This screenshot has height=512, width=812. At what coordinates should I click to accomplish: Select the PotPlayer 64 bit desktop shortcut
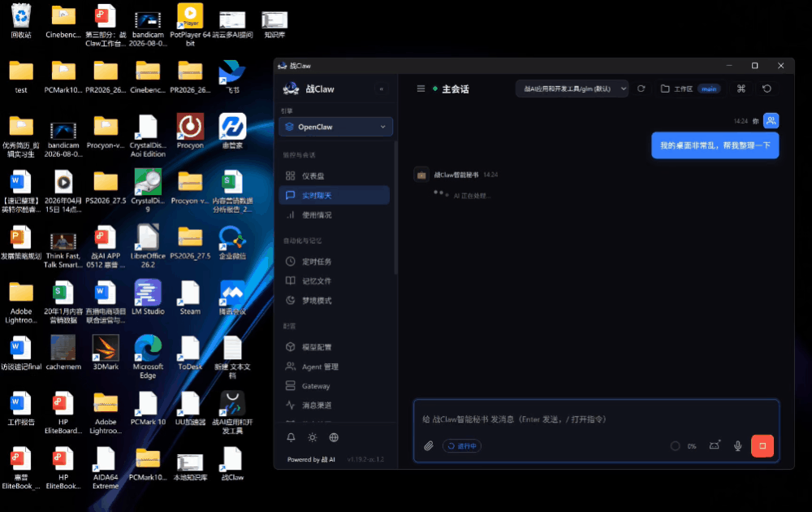pos(190,25)
